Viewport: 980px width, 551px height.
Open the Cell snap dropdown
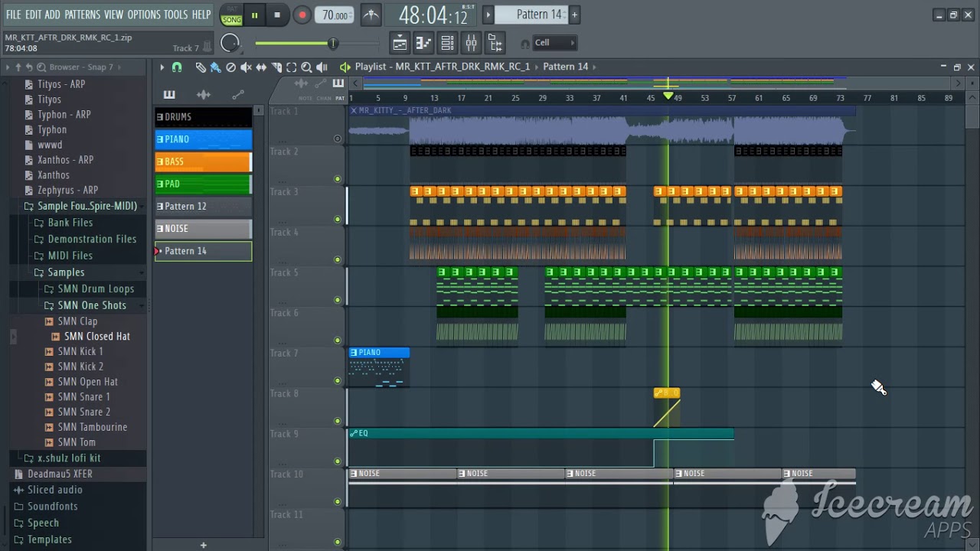point(554,43)
